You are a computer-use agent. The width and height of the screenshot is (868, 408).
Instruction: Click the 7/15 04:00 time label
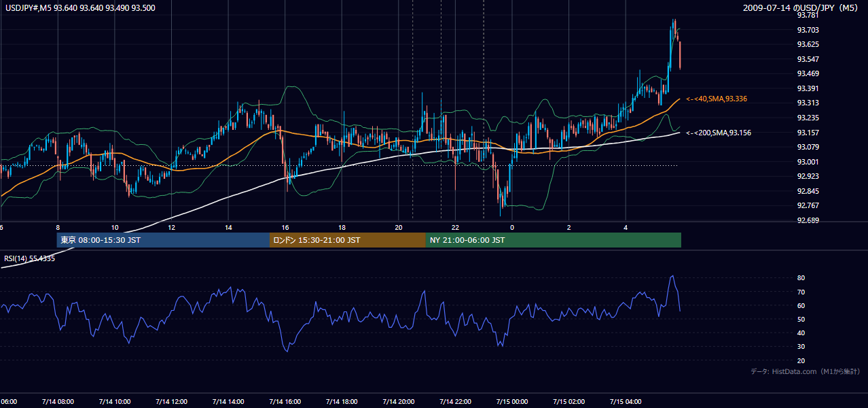pos(626,402)
